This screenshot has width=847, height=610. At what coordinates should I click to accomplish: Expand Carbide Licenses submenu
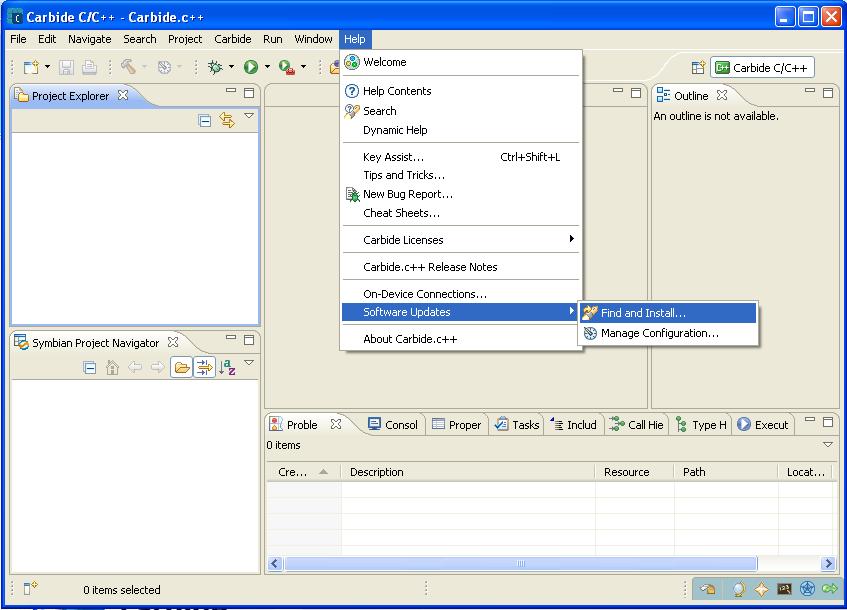[x=460, y=239]
